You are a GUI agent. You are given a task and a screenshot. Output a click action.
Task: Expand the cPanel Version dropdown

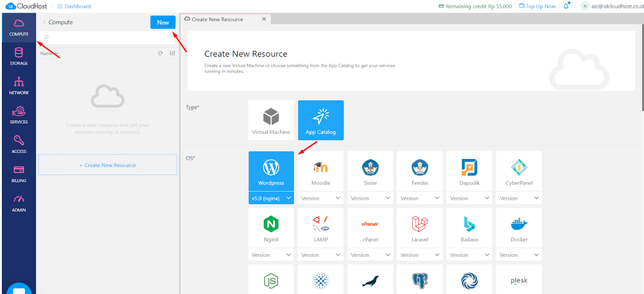click(x=370, y=254)
